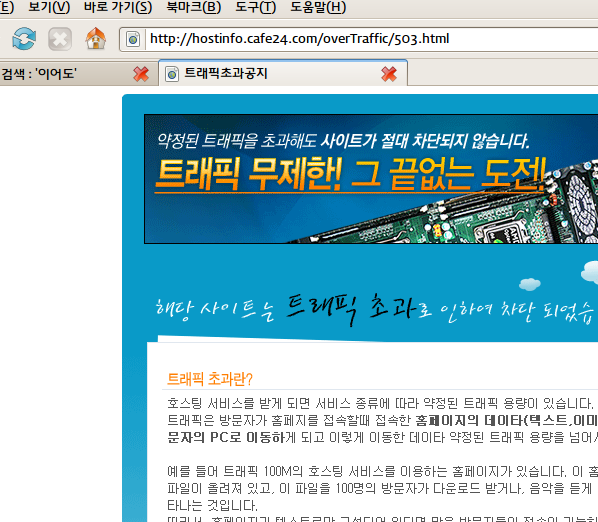Open the 트래픽 무제한 banner ad

371,179
